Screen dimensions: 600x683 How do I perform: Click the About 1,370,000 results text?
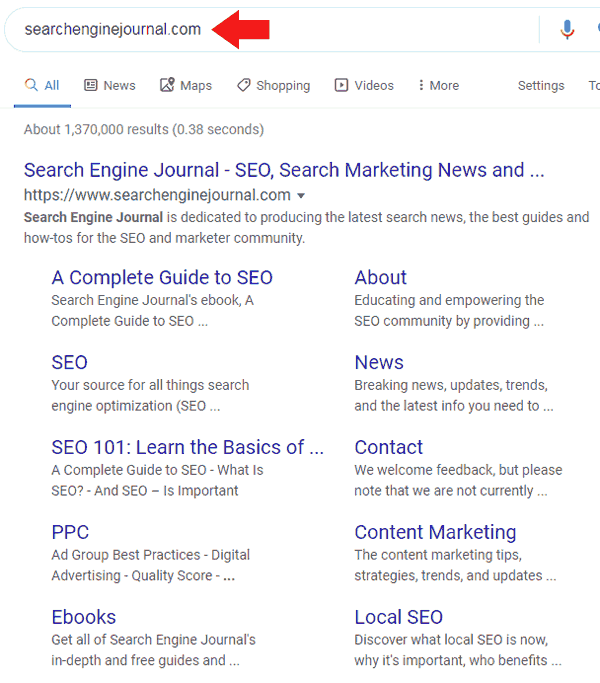point(144,129)
